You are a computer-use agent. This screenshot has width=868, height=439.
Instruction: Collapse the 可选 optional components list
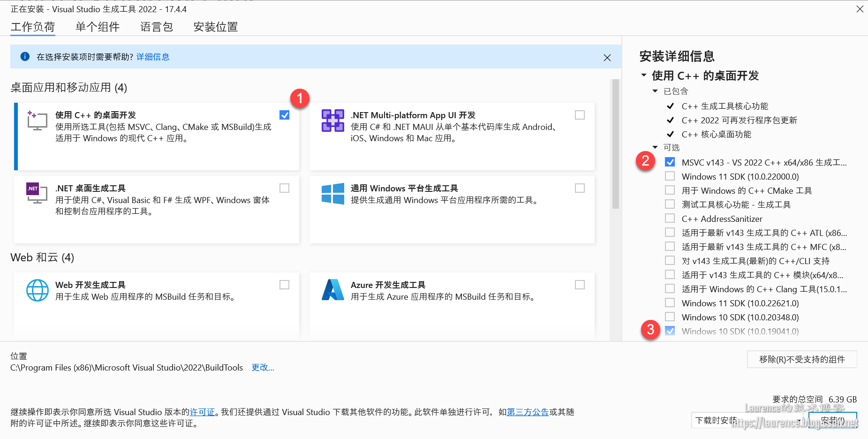[x=655, y=147]
